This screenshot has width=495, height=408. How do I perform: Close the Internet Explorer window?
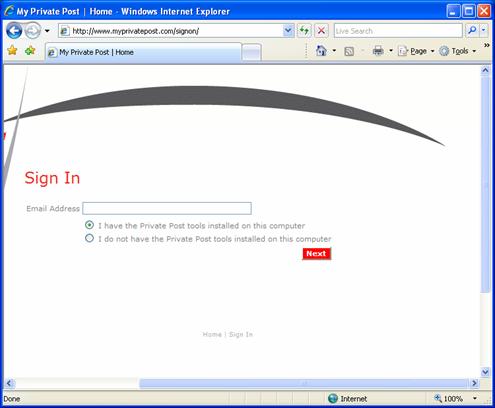[x=484, y=11]
